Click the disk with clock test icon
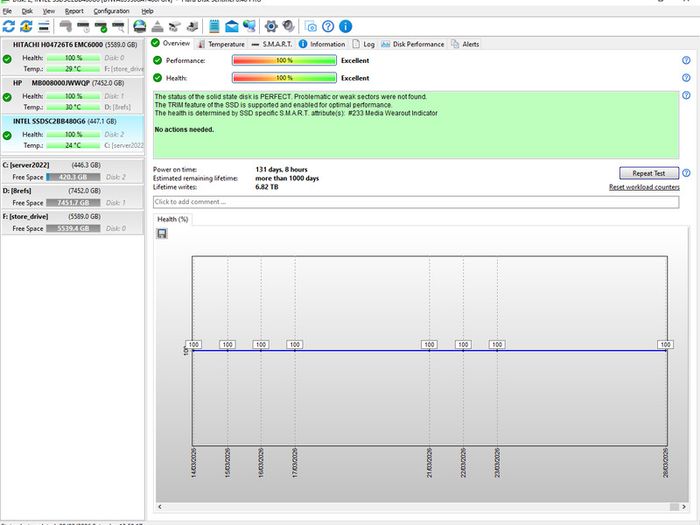 [x=83, y=27]
